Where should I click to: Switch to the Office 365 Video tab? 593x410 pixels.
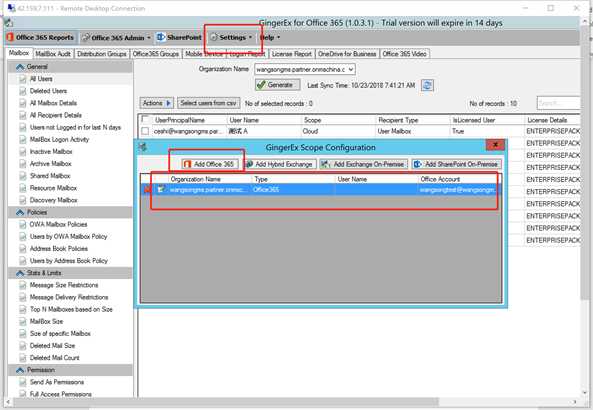click(404, 54)
